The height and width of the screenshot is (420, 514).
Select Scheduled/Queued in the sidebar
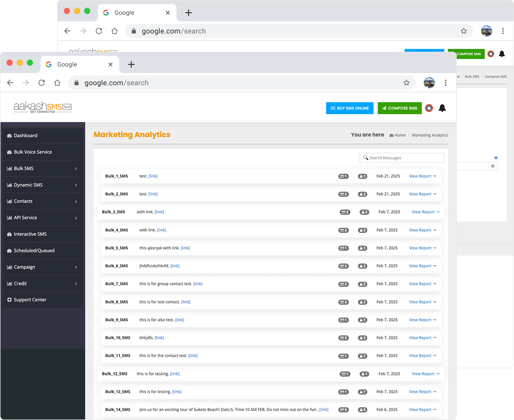(34, 251)
